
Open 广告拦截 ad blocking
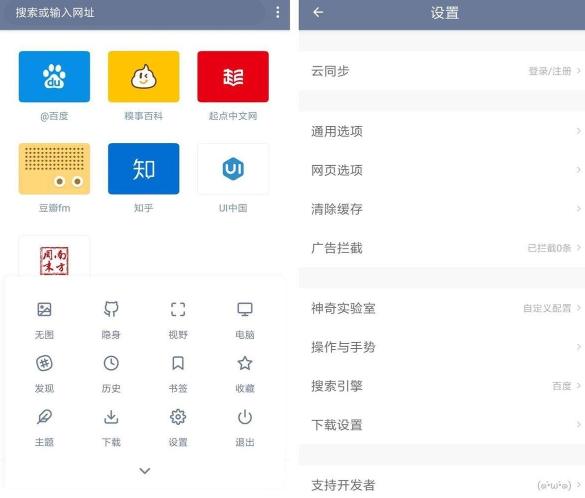[442, 248]
